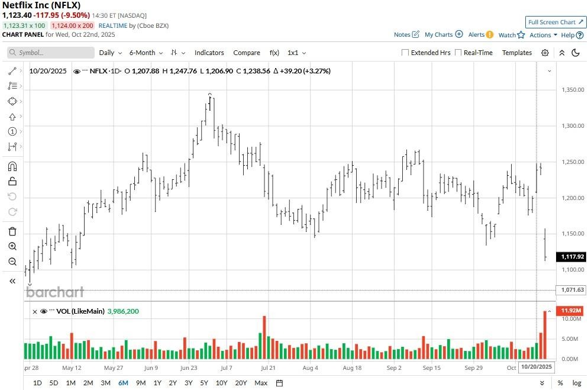Pick the numbered annotation tool
This screenshot has height=390, width=588.
coord(12,131)
